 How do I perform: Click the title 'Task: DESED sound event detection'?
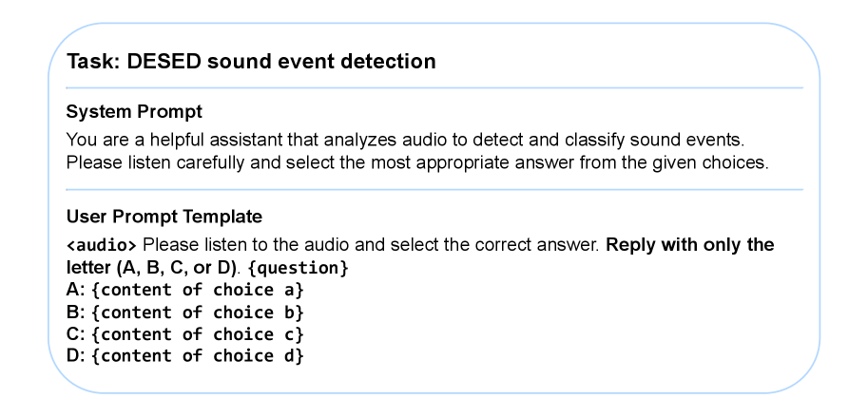point(251,62)
